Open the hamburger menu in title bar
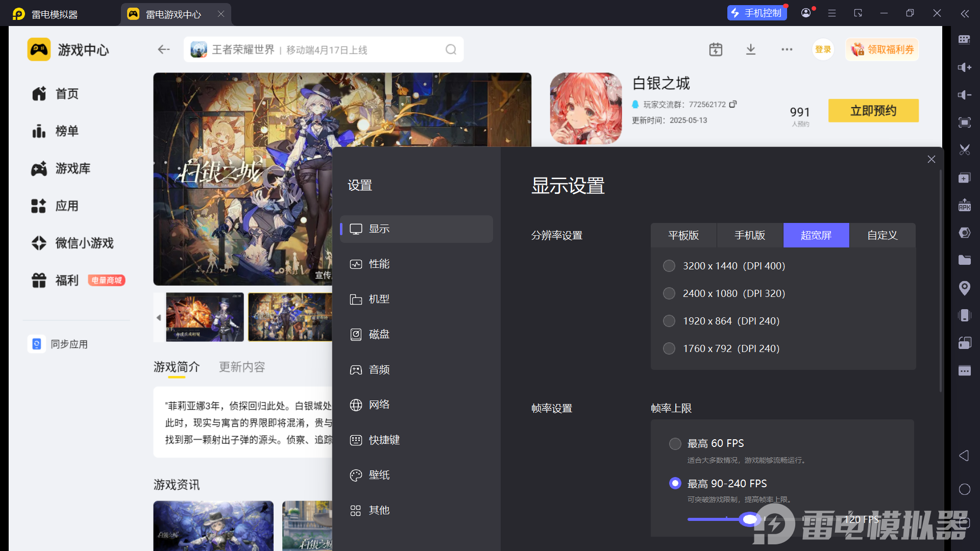 (x=832, y=13)
